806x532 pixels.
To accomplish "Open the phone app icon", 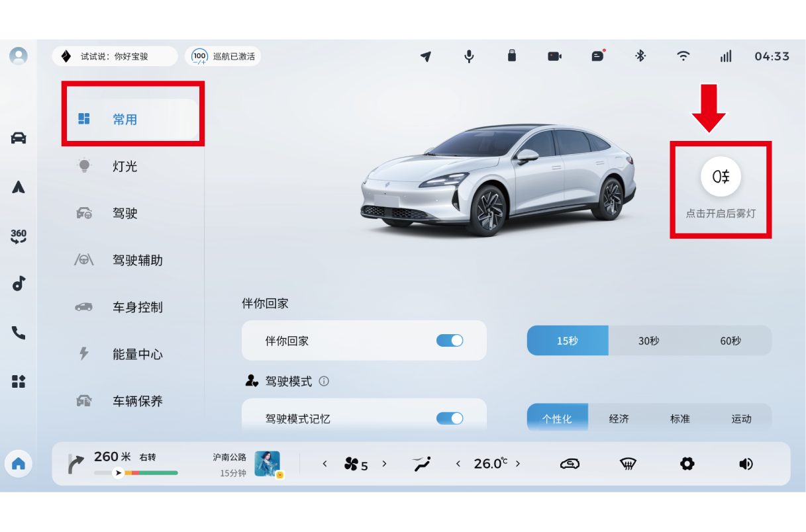I will pyautogui.click(x=19, y=332).
